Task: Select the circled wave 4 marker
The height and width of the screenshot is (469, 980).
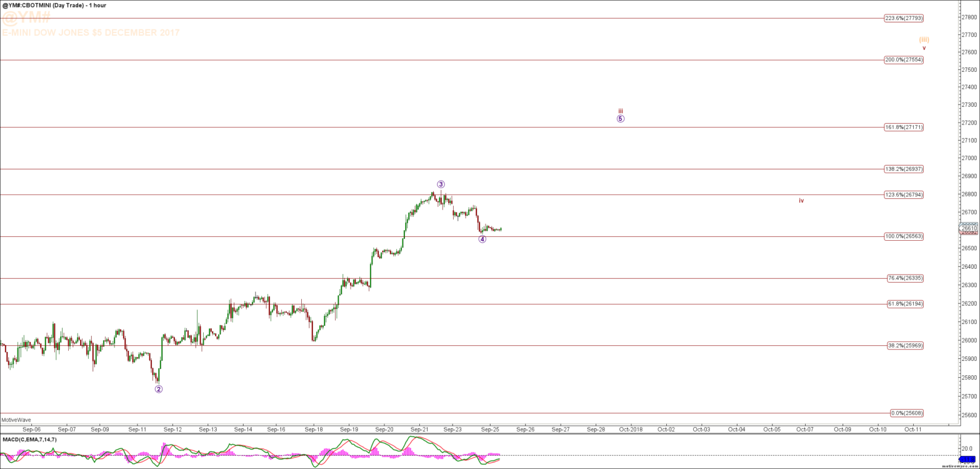Action: 482,239
